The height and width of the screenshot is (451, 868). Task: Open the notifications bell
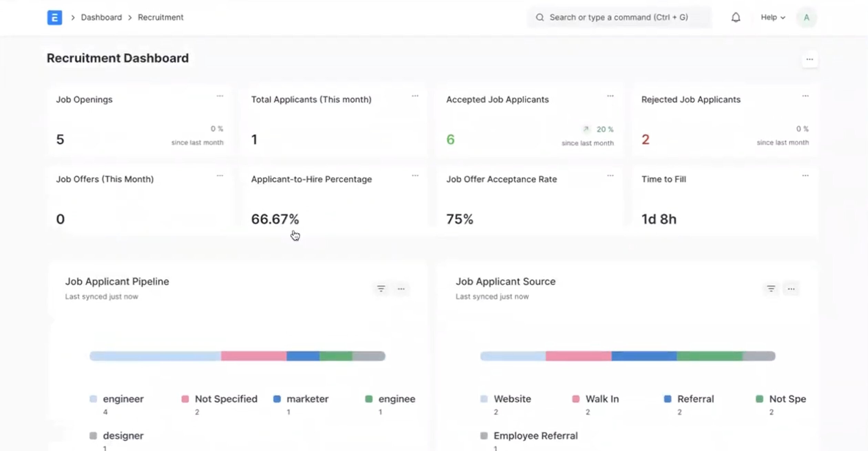(735, 17)
